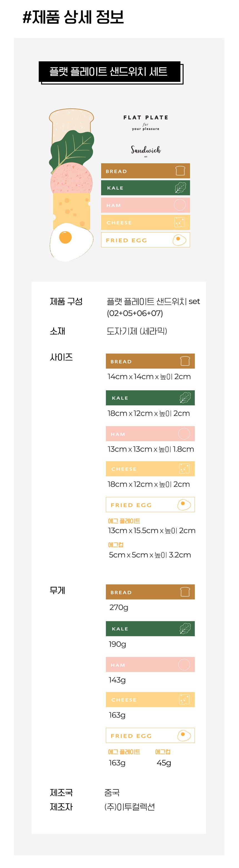This screenshot has height=868, width=239.
Task: Click the bread icon in the weight section
Action: pyautogui.click(x=185, y=592)
